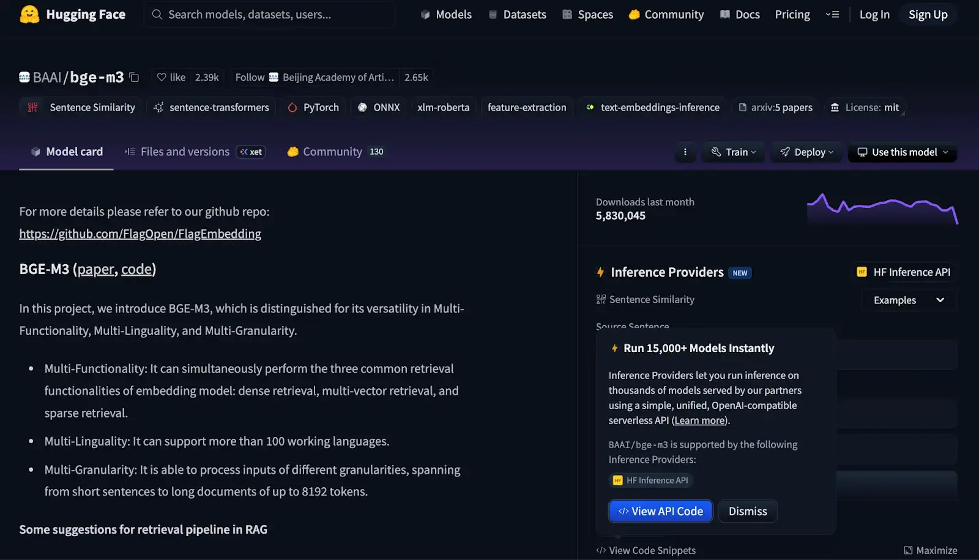Screen dimensions: 979x560
Task: Expand the Deploy dropdown
Action: pos(806,152)
